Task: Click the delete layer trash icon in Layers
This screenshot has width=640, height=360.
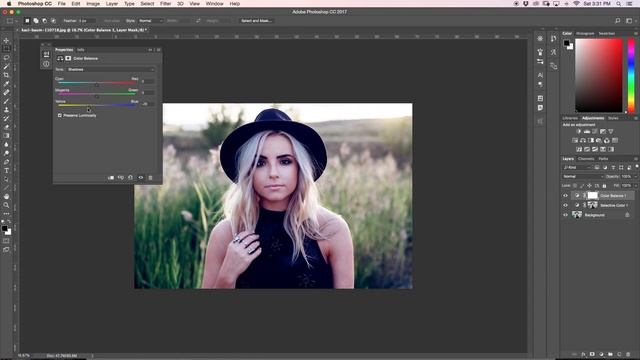Action: tap(628, 354)
